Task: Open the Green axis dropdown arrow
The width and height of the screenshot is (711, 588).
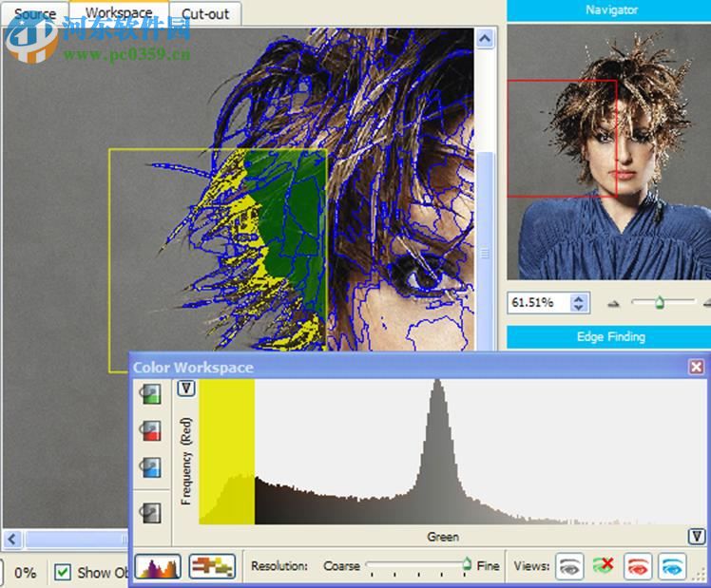Action: [697, 537]
